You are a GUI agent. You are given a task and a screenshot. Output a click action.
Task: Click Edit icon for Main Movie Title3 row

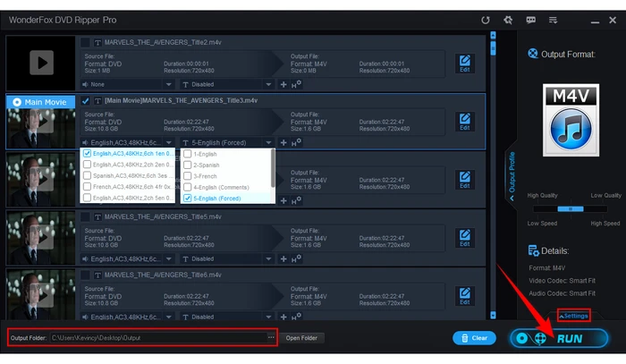pyautogui.click(x=465, y=122)
